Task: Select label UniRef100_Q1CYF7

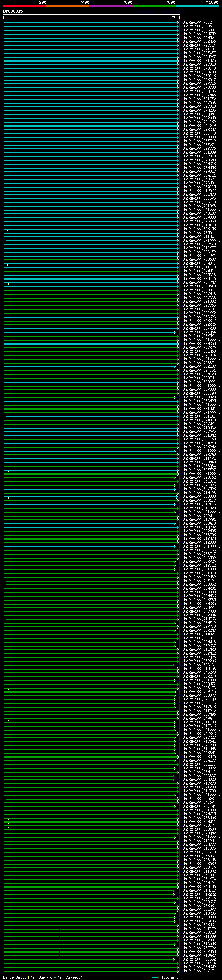Action: pyautogui.click(x=199, y=248)
